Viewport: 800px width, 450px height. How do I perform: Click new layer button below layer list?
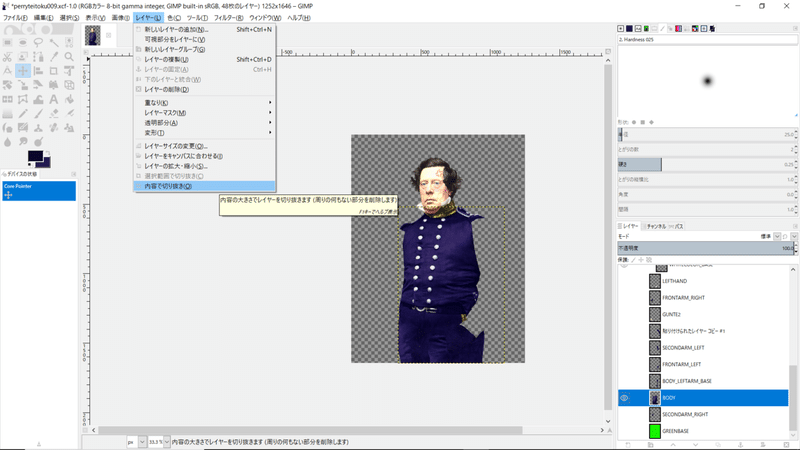click(x=628, y=445)
